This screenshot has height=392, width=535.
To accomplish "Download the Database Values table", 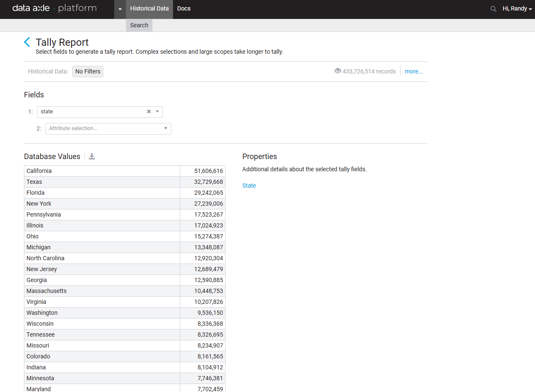I will click(92, 157).
